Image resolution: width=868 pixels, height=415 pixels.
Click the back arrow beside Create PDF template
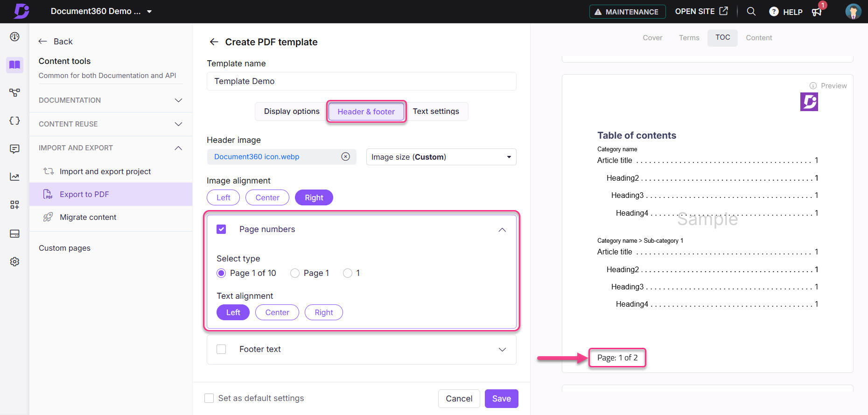214,42
